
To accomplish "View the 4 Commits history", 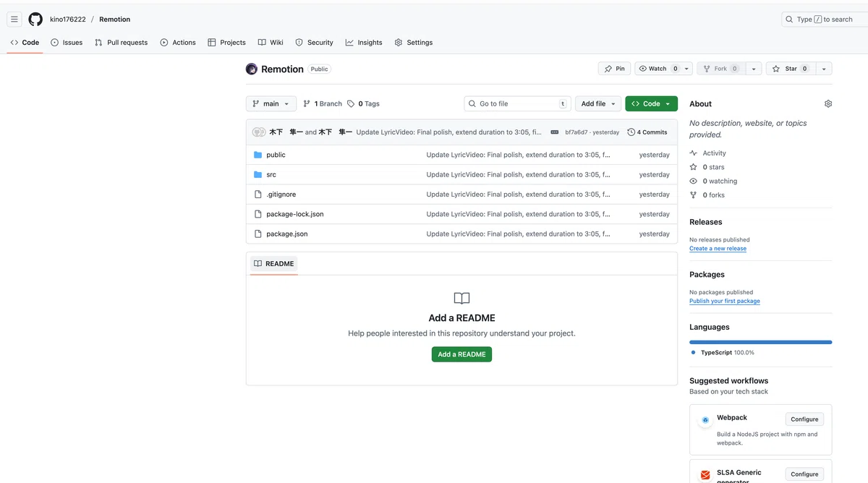I will (x=647, y=132).
